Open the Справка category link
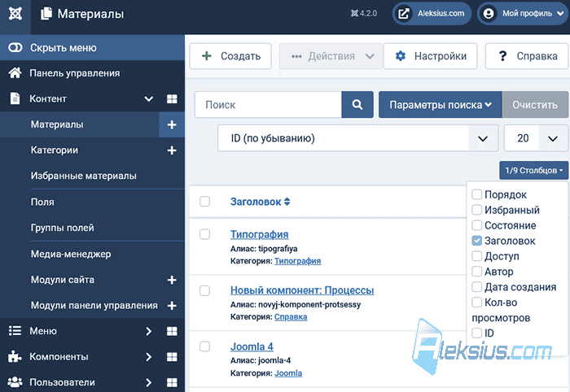 291,317
